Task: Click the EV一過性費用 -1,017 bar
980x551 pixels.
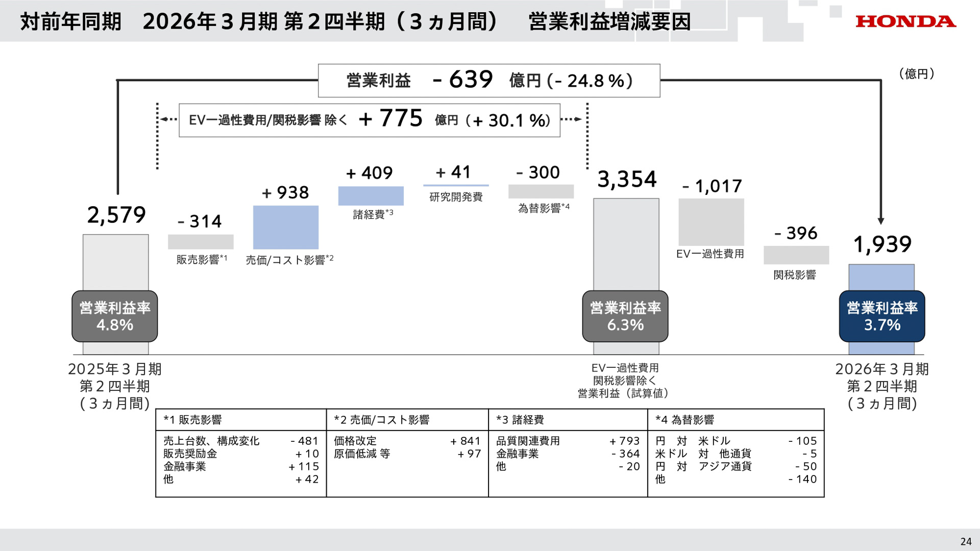Action: (x=711, y=223)
